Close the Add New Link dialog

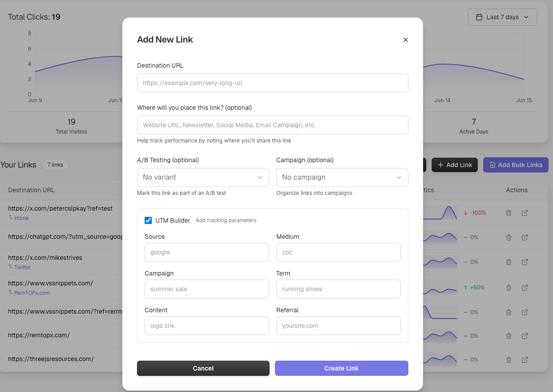tap(405, 40)
